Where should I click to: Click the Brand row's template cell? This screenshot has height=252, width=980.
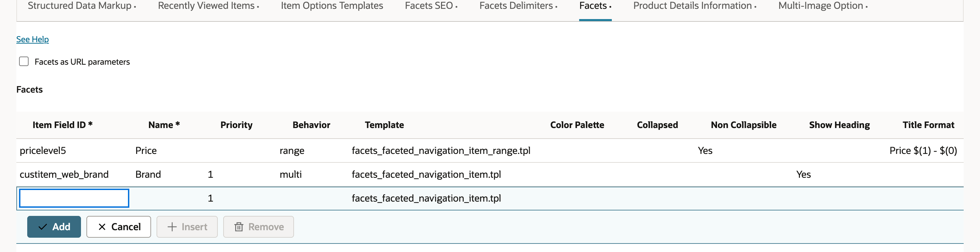[x=426, y=174]
